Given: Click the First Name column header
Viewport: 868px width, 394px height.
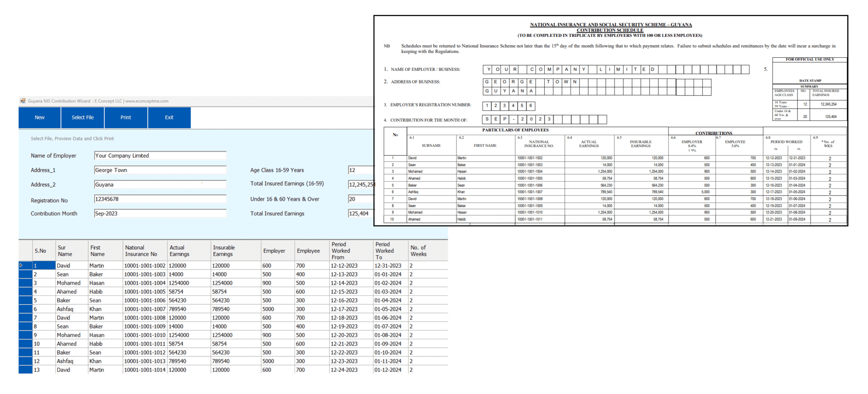Looking at the screenshot, I should (105, 251).
